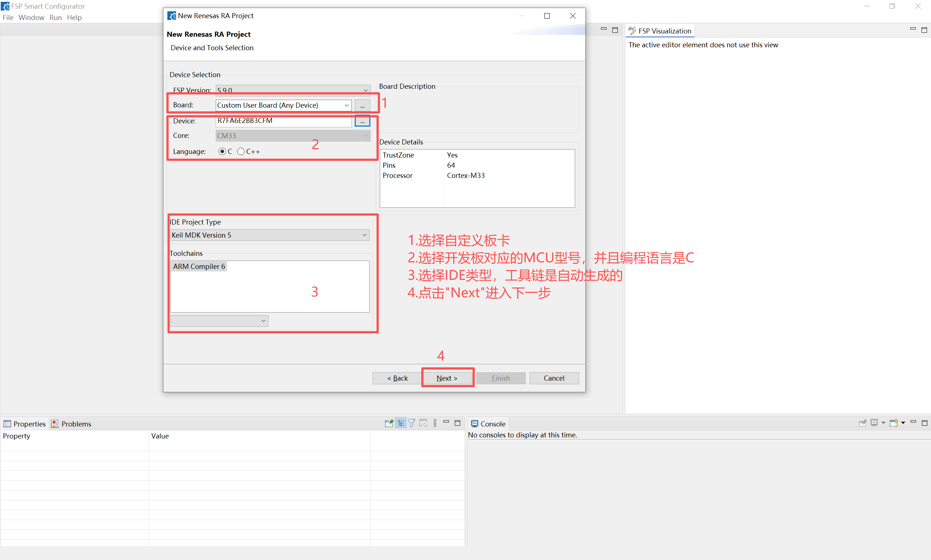Minimize the Properties panel

(446, 422)
